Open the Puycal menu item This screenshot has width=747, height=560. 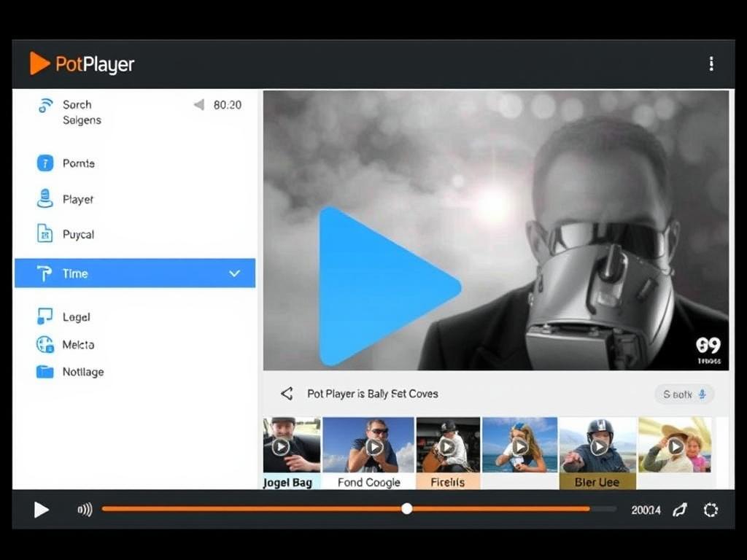point(78,234)
